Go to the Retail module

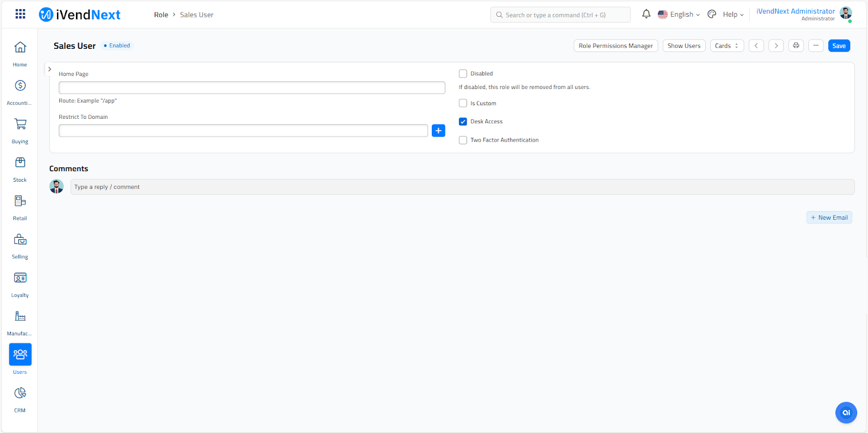(x=20, y=201)
